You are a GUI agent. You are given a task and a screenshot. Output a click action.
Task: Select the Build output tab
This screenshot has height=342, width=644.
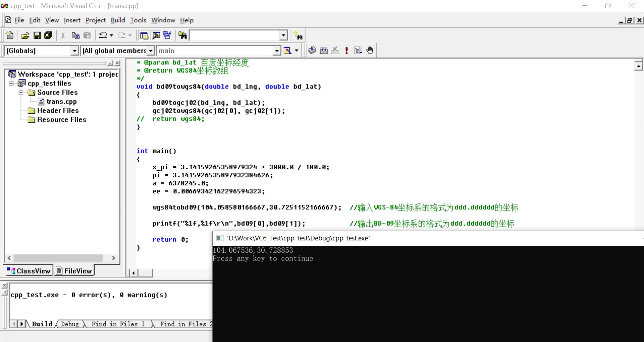42,324
